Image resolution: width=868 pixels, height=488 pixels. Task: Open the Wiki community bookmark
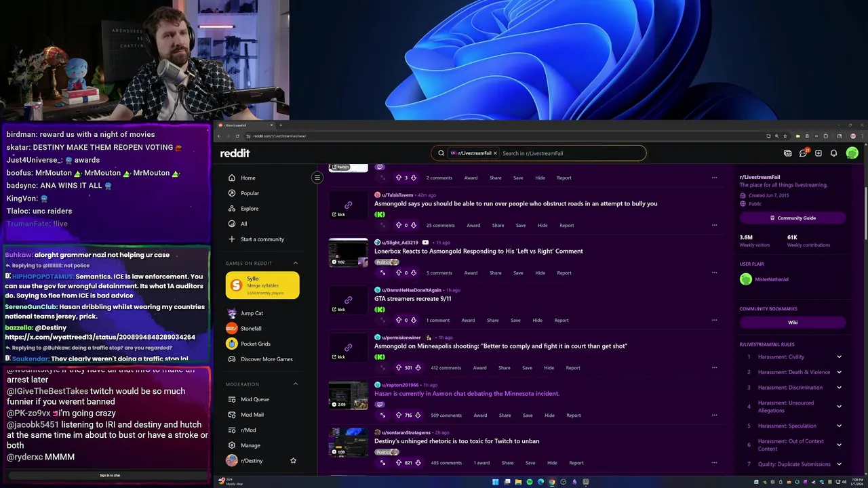(x=793, y=323)
